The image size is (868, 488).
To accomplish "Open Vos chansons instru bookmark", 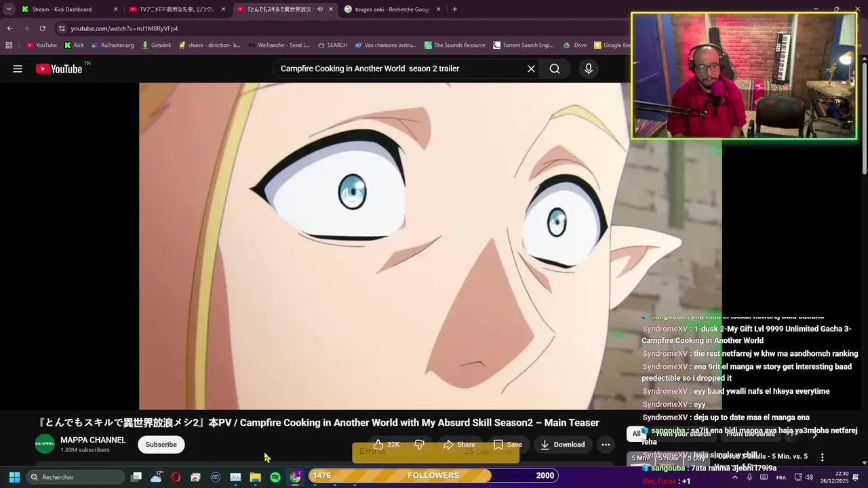I will pos(385,45).
